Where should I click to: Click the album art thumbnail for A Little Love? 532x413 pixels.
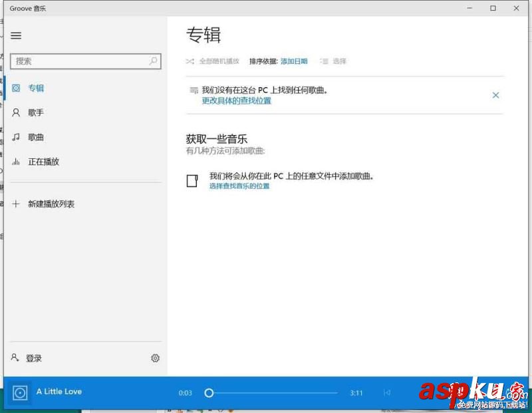coord(20,392)
